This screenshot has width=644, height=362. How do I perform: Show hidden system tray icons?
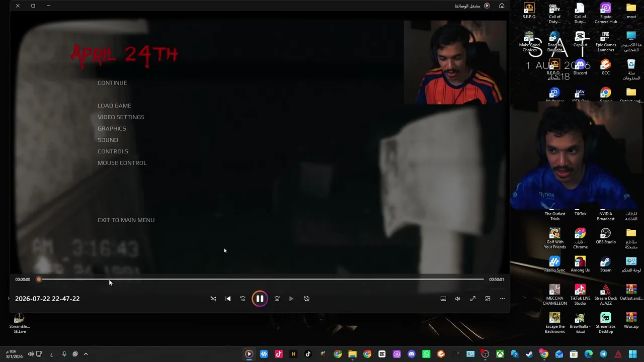click(86, 354)
